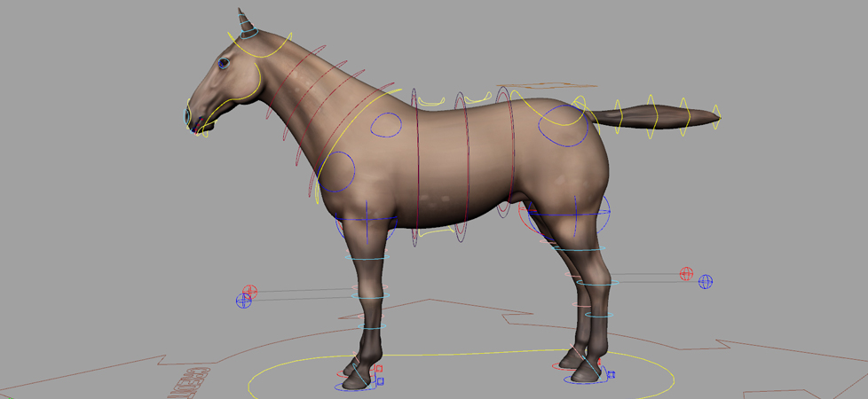
Task: Select the blue scapula circle on the withers
Action: (x=385, y=125)
